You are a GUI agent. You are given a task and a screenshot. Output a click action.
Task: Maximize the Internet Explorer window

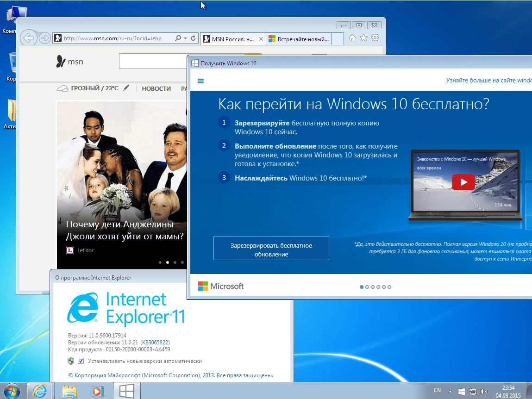pos(359,25)
